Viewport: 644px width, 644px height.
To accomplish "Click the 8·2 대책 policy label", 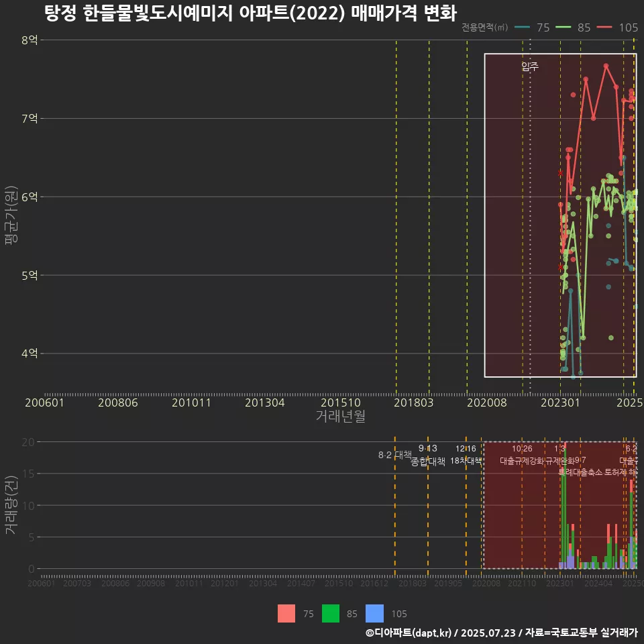I will tap(394, 455).
